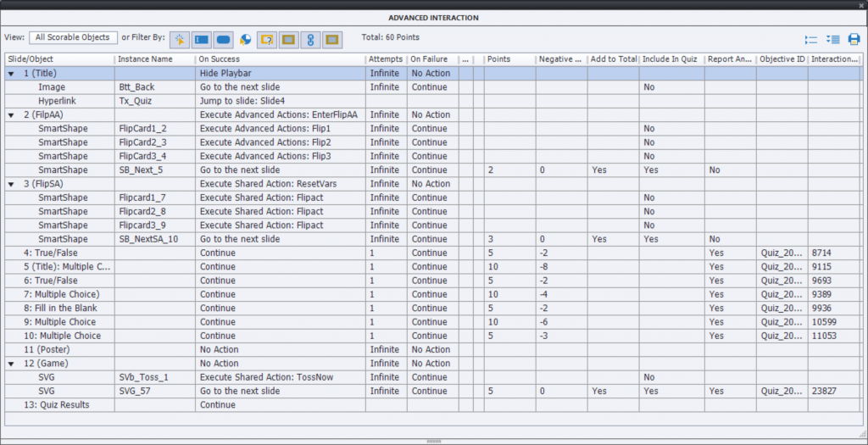Toggle the click box filter icon
The height and width of the screenshot is (445, 868).
click(x=180, y=39)
